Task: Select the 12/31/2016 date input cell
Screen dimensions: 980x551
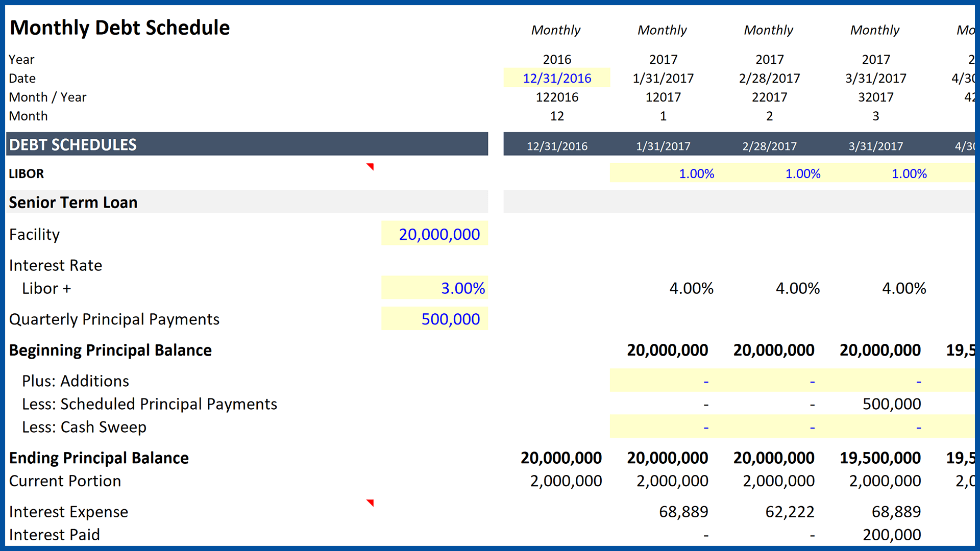Action: [556, 78]
